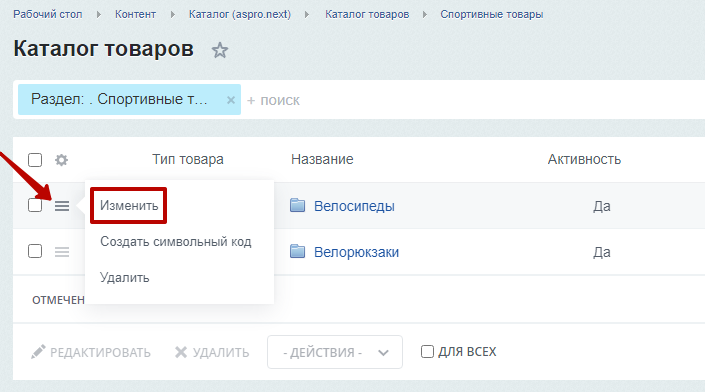This screenshot has width=705, height=392.
Task: Choose Создать символьный код menu item
Action: click(x=176, y=241)
